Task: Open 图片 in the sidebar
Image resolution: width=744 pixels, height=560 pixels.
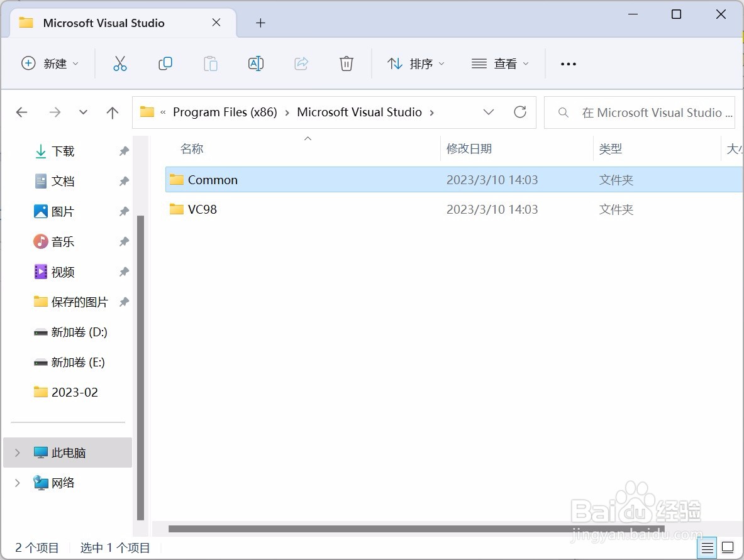Action: click(x=63, y=211)
